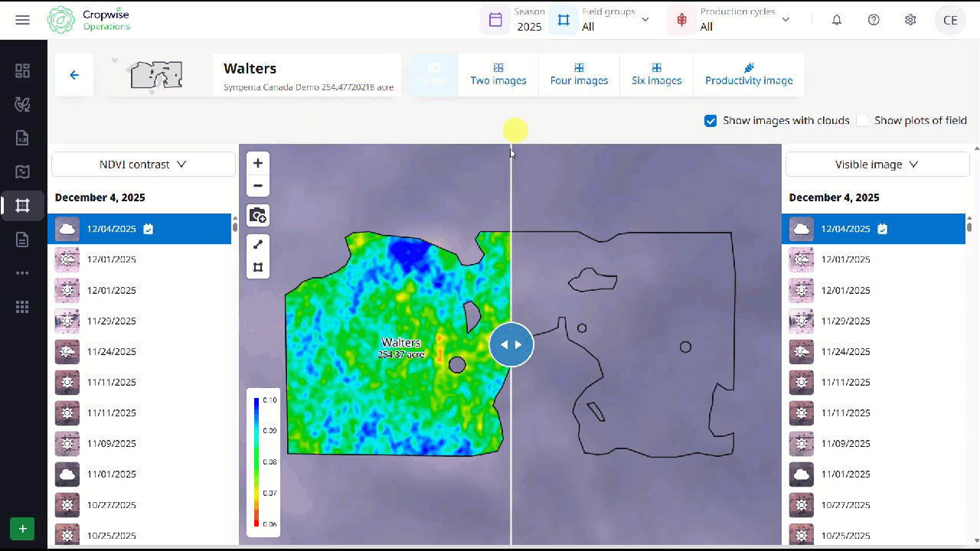
Task: Select the area measurement tool on the map
Action: click(258, 267)
